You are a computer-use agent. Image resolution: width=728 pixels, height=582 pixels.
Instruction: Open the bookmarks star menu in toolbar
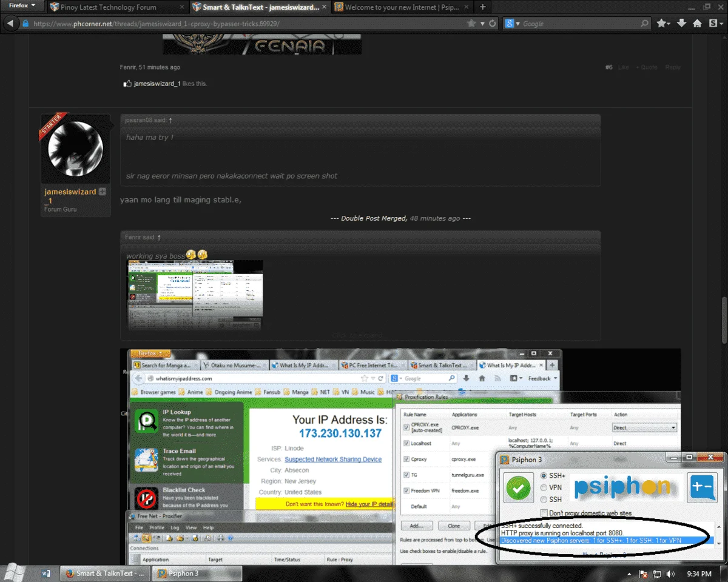[663, 24]
